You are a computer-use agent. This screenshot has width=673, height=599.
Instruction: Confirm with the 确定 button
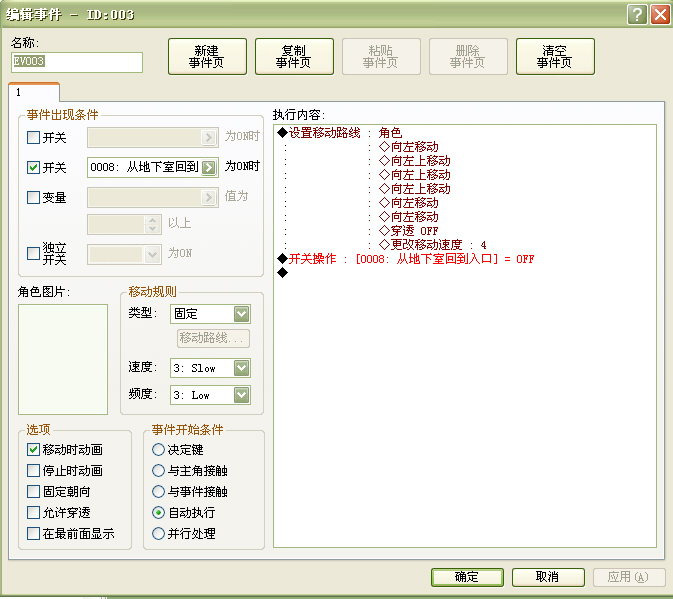coord(467,577)
